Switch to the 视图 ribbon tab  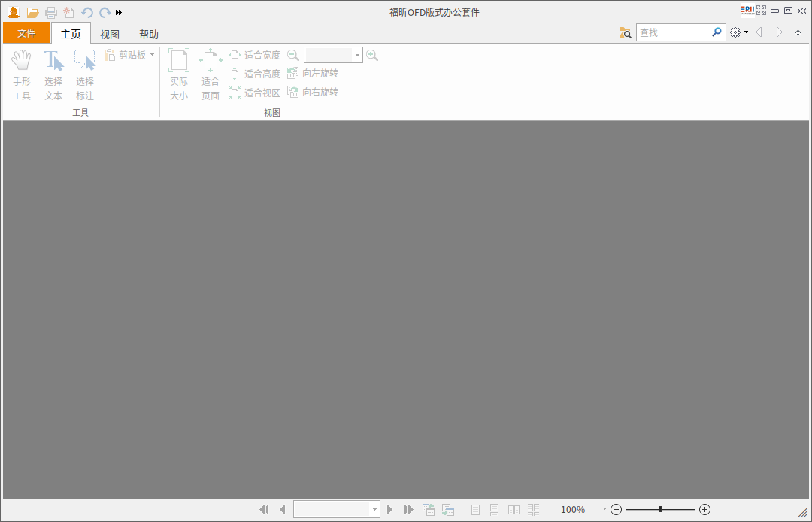(x=109, y=33)
